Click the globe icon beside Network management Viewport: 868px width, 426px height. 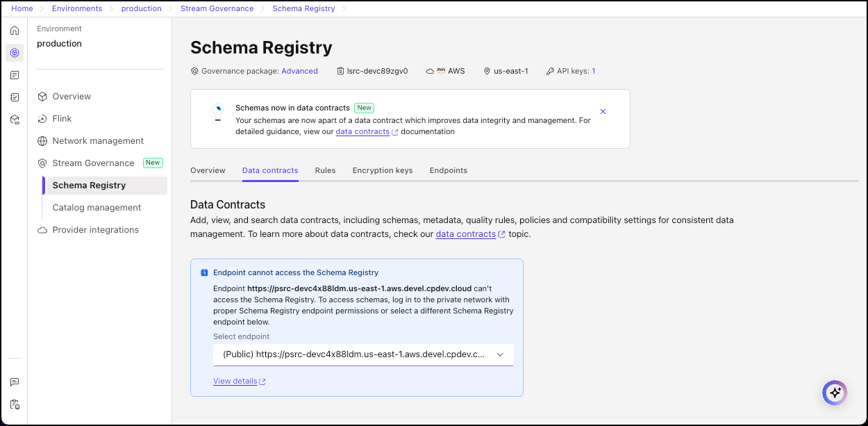(x=42, y=140)
